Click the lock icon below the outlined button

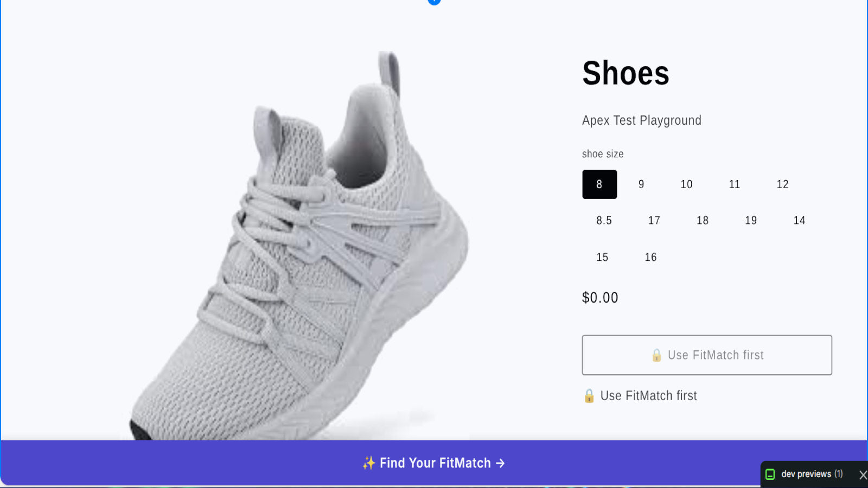(x=589, y=396)
